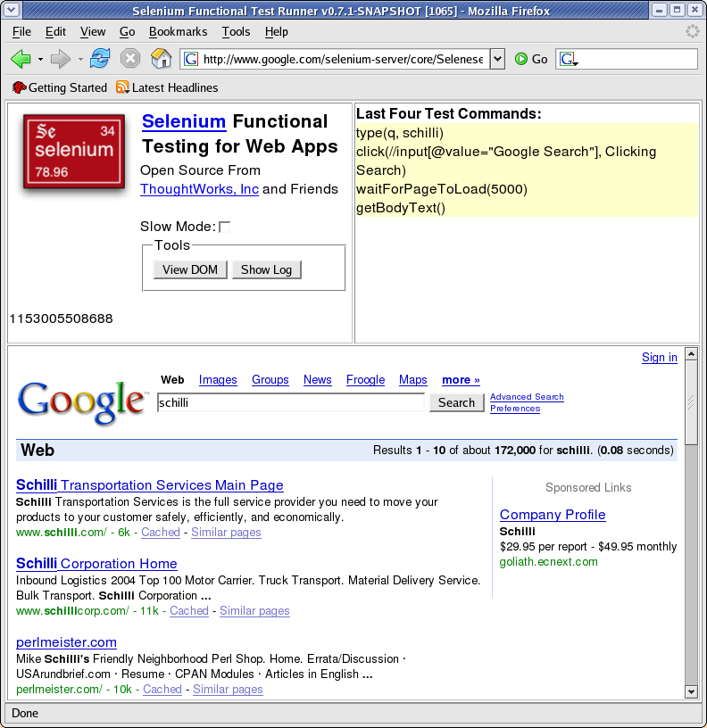Screen dimensions: 707x728
Task: Click the Selenium logo image
Action: click(74, 152)
